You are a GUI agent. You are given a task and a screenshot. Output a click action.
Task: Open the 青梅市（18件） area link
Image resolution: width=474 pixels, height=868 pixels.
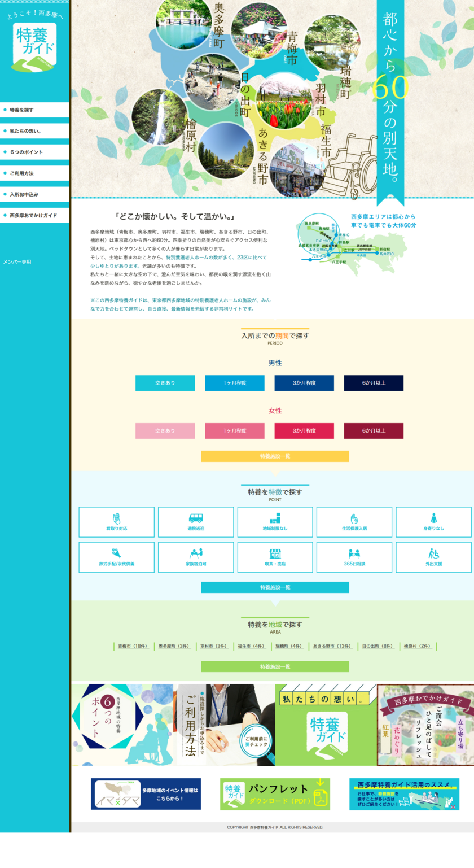tap(133, 646)
